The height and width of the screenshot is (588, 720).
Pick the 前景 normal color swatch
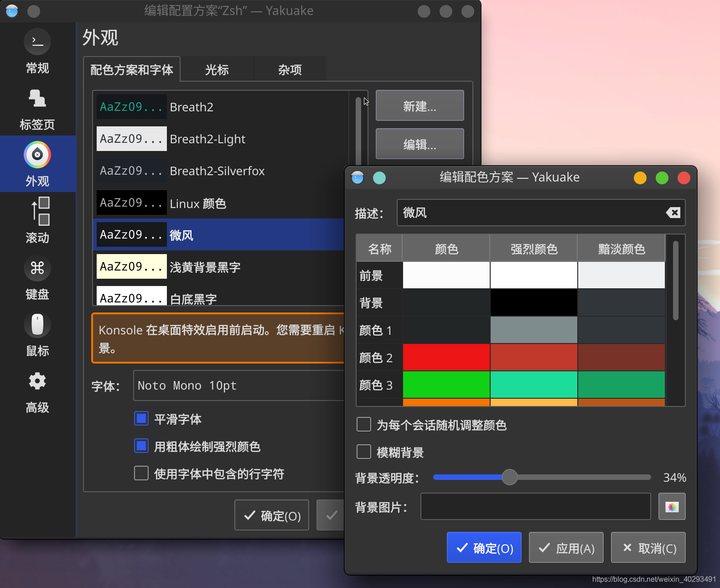(446, 275)
